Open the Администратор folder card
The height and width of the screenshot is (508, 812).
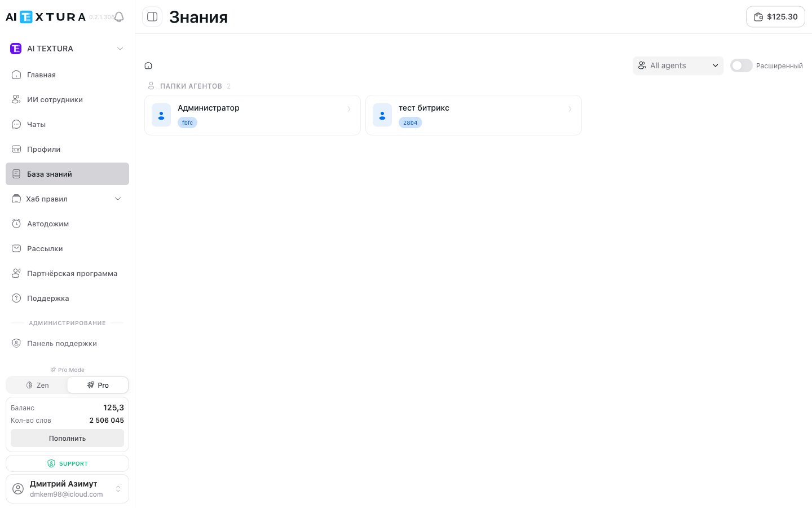(x=253, y=115)
